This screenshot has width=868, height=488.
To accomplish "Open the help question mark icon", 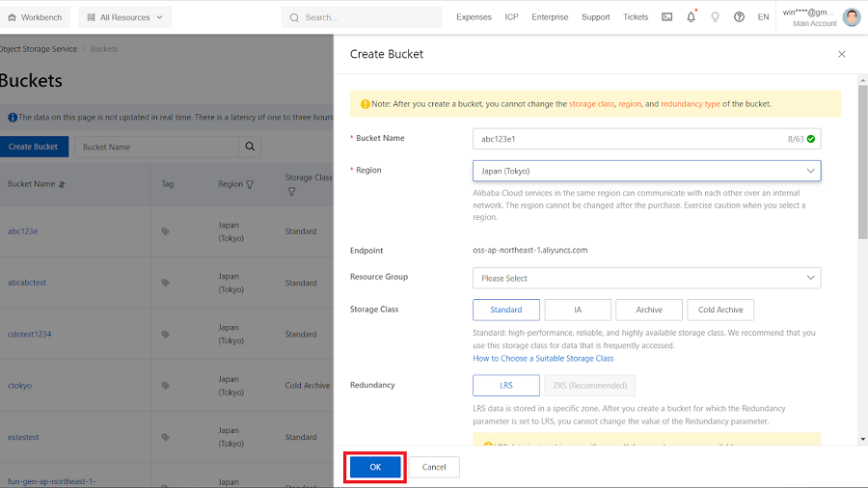I will click(x=739, y=17).
